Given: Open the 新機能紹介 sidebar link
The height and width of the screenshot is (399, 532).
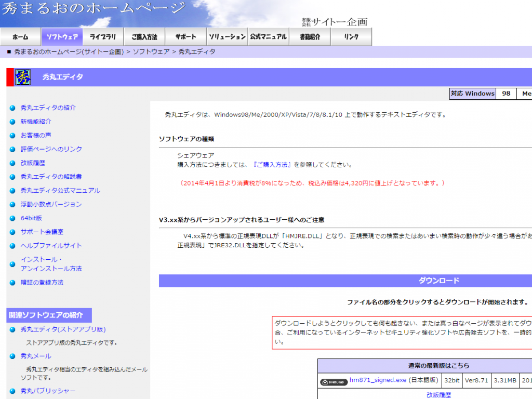Looking at the screenshot, I should point(36,122).
